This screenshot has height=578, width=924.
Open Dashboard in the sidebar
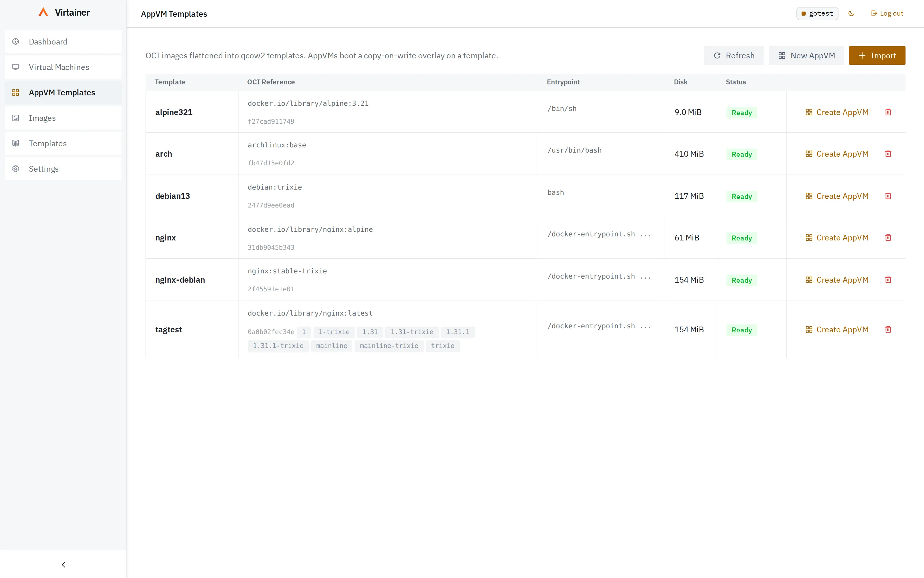[63, 42]
